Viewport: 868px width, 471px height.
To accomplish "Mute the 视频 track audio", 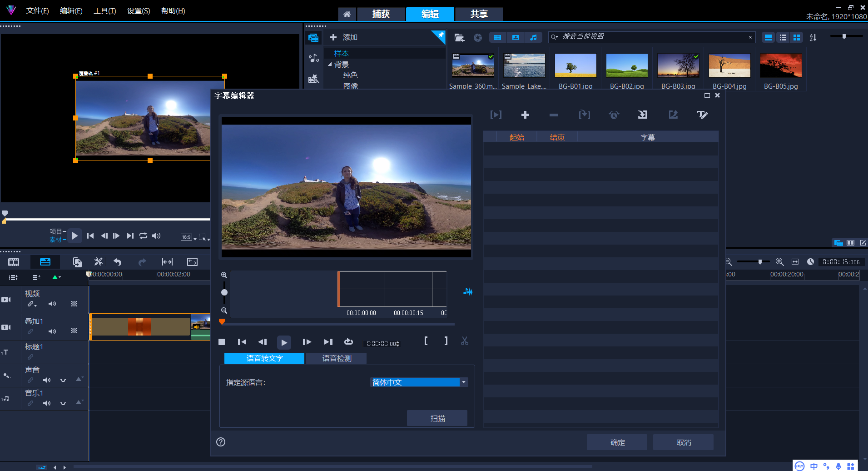I will pyautogui.click(x=52, y=304).
